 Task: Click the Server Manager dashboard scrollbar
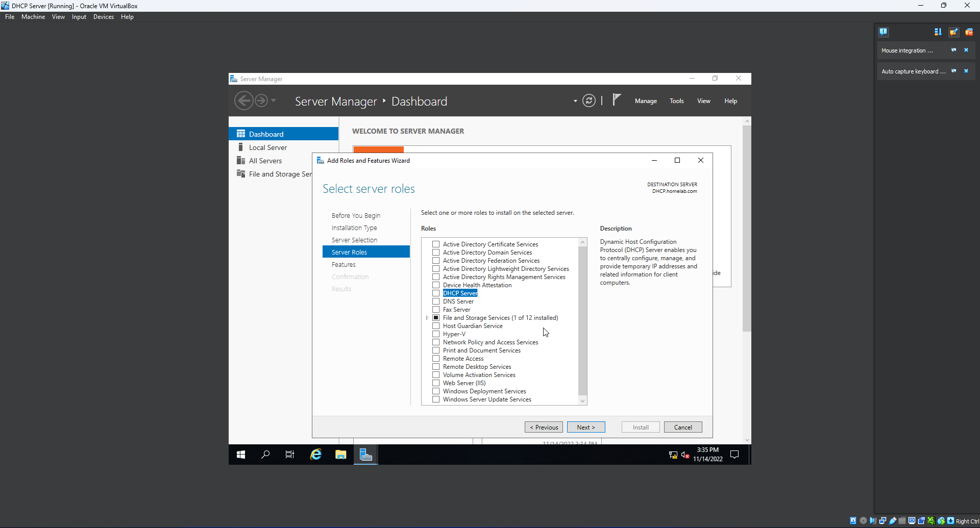click(x=747, y=229)
